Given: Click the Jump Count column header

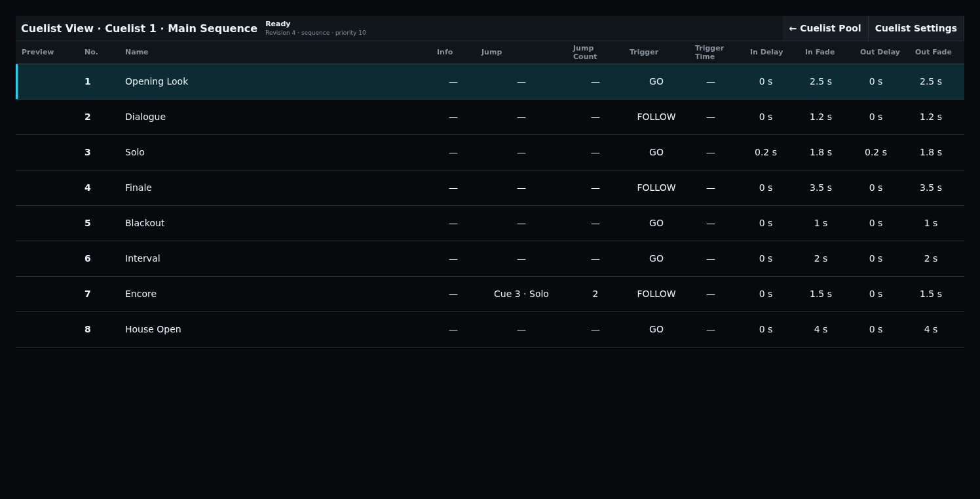Looking at the screenshot, I should pos(585,52).
